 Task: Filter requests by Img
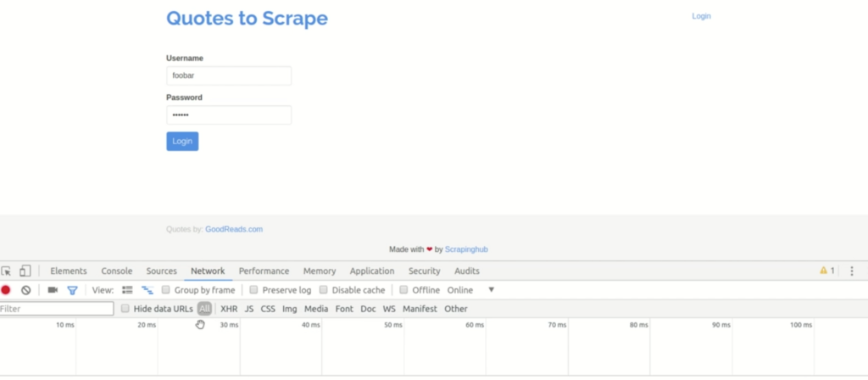click(x=290, y=309)
